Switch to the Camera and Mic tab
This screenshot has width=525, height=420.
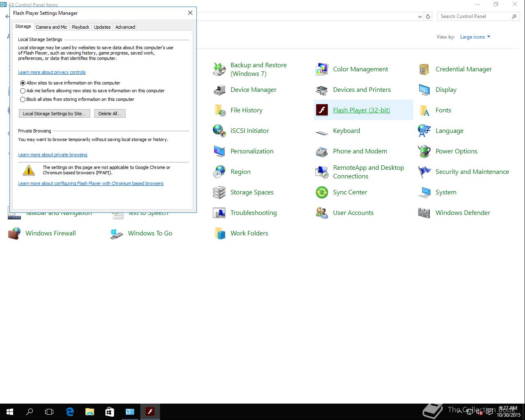click(x=51, y=27)
